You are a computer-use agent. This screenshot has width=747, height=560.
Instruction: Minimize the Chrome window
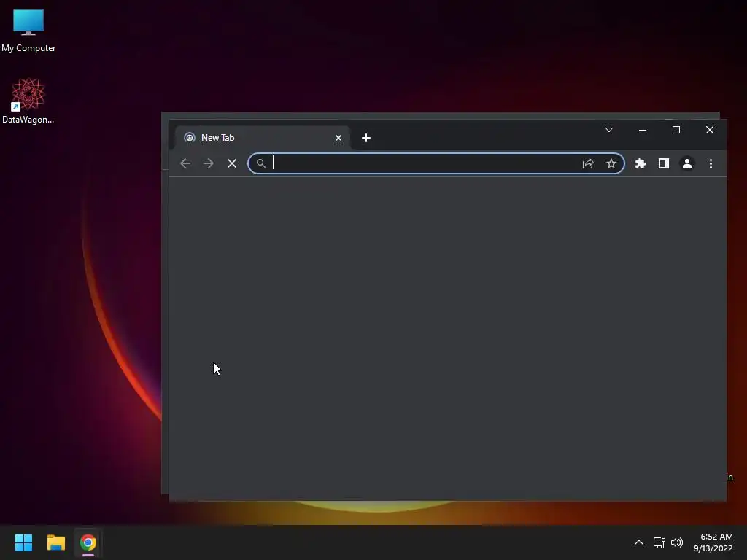643,130
